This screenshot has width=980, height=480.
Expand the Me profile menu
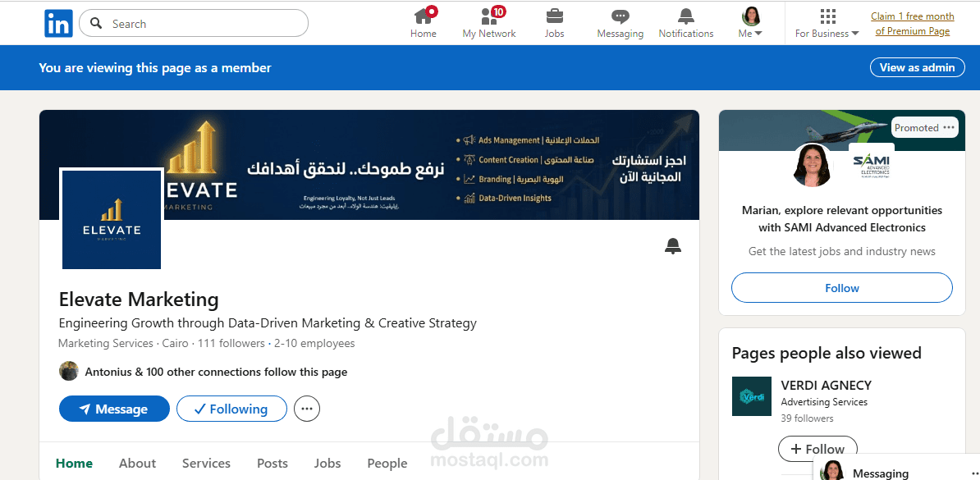[750, 23]
